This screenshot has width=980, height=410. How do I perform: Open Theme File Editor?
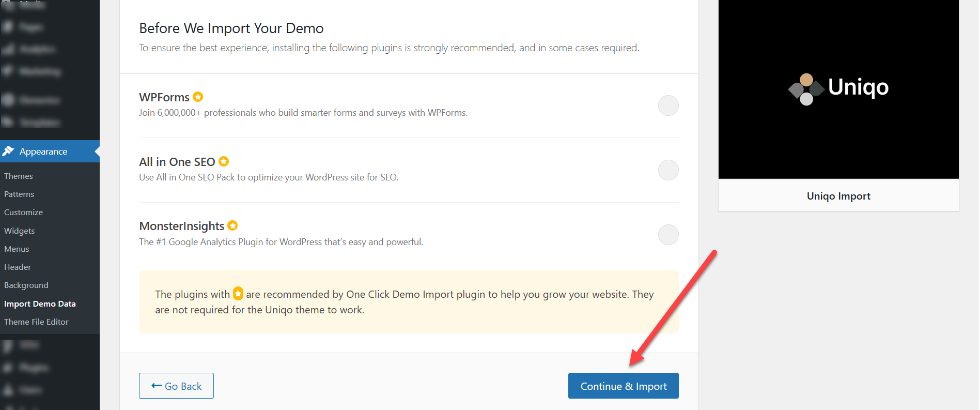point(36,322)
